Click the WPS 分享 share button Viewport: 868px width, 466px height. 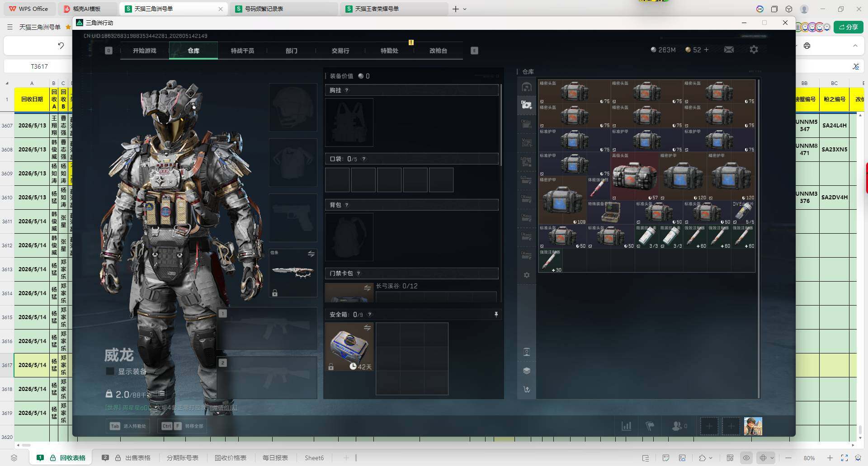849,27
